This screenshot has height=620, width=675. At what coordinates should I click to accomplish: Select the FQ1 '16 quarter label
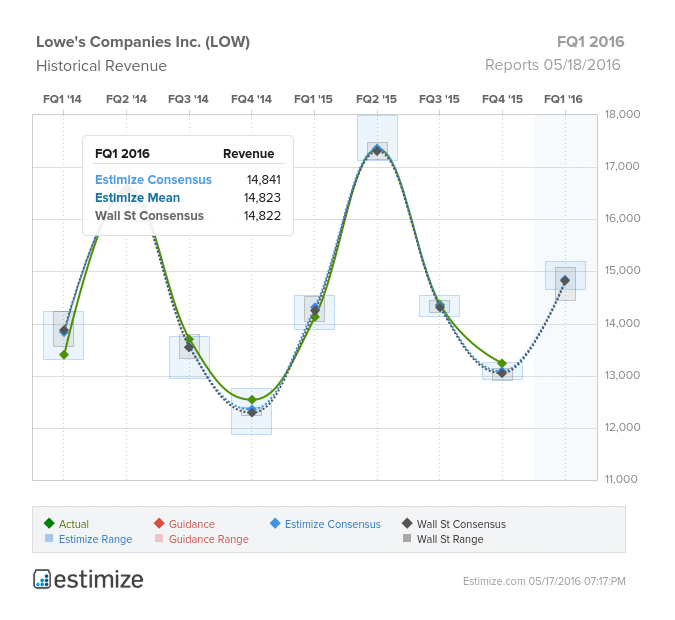[563, 99]
